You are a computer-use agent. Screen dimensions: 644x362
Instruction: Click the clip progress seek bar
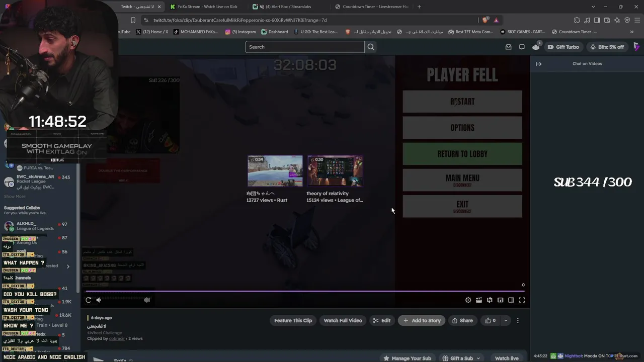coord(305,291)
